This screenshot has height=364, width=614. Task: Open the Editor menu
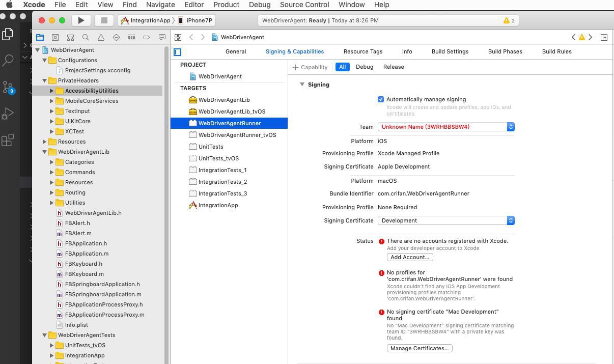click(x=194, y=5)
